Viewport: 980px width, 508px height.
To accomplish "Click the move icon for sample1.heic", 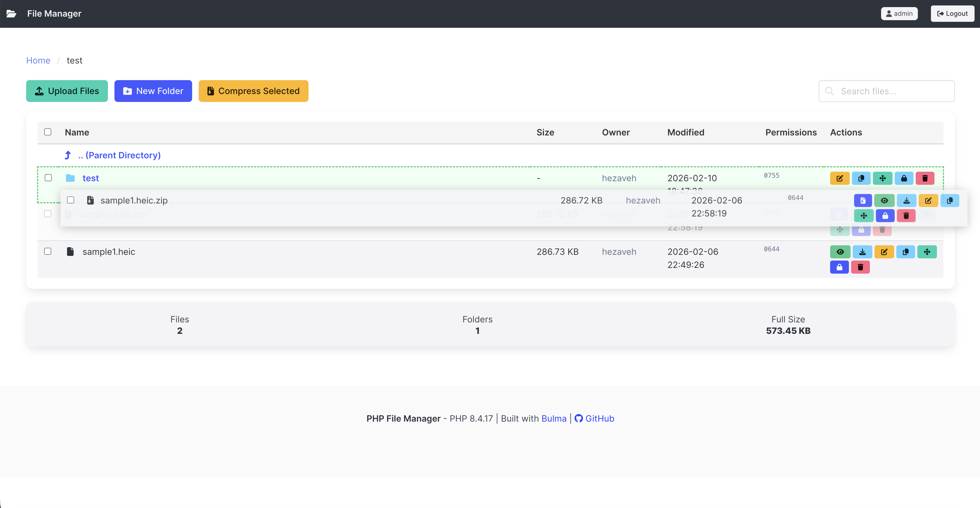I will [x=927, y=252].
